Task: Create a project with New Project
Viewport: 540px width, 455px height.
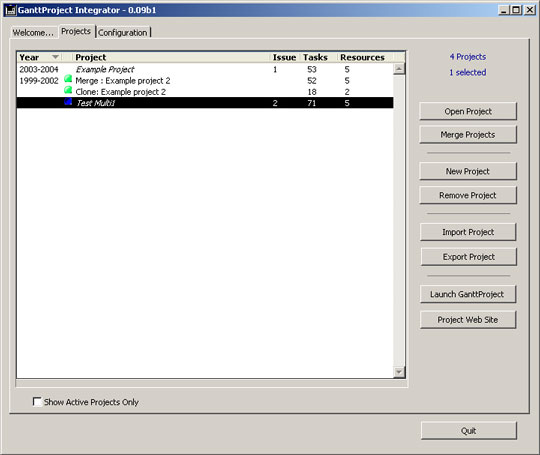Action: pyautogui.click(x=468, y=171)
